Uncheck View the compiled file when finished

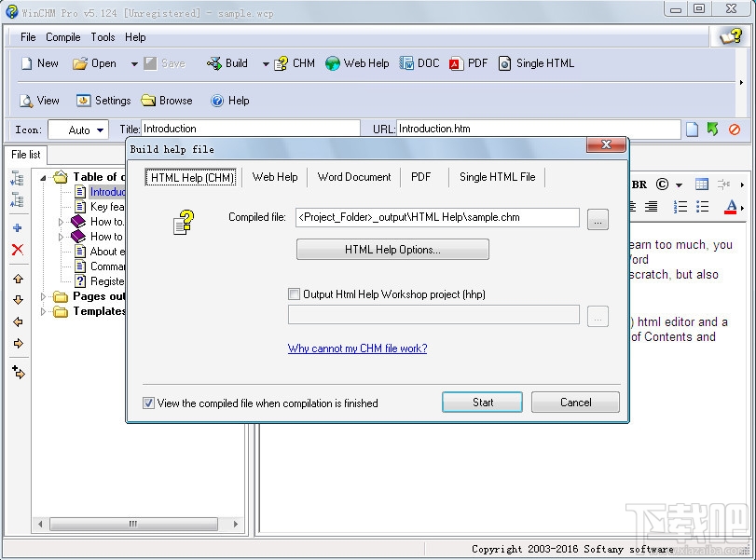click(148, 403)
